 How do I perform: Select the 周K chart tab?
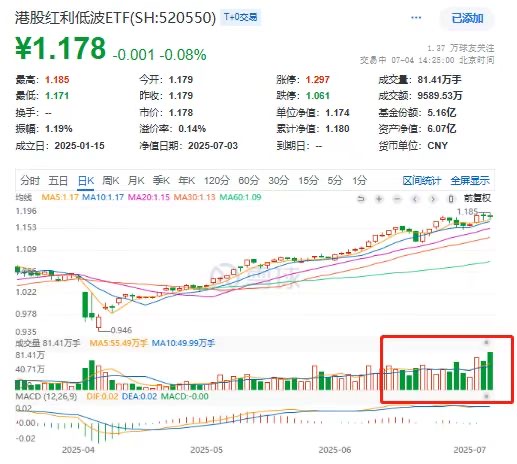[111, 181]
